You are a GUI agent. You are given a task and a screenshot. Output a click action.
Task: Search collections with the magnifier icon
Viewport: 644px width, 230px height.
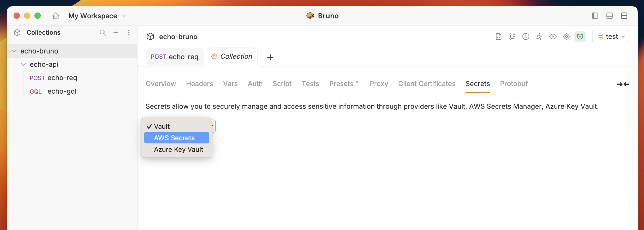pyautogui.click(x=103, y=33)
